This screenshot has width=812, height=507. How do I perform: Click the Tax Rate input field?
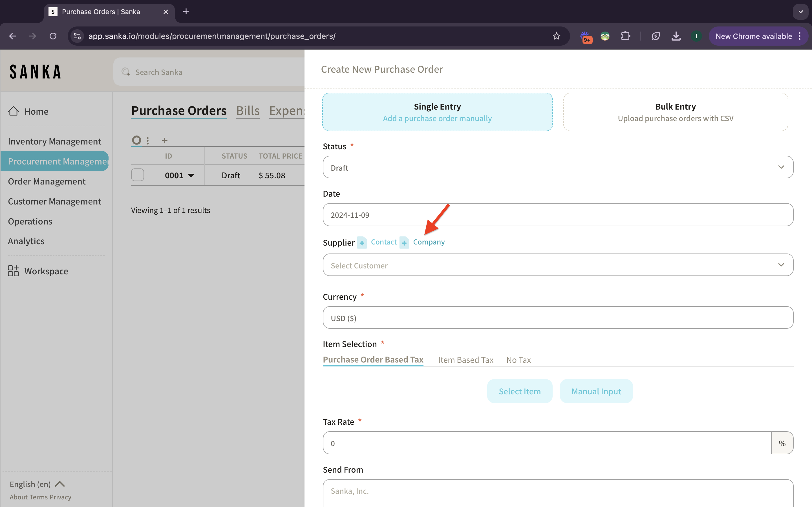[547, 443]
